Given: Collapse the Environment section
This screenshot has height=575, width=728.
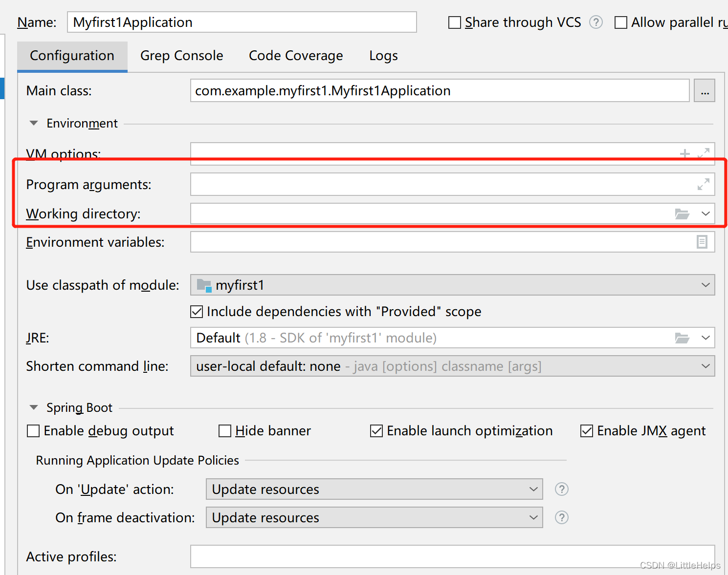Looking at the screenshot, I should coord(33,123).
